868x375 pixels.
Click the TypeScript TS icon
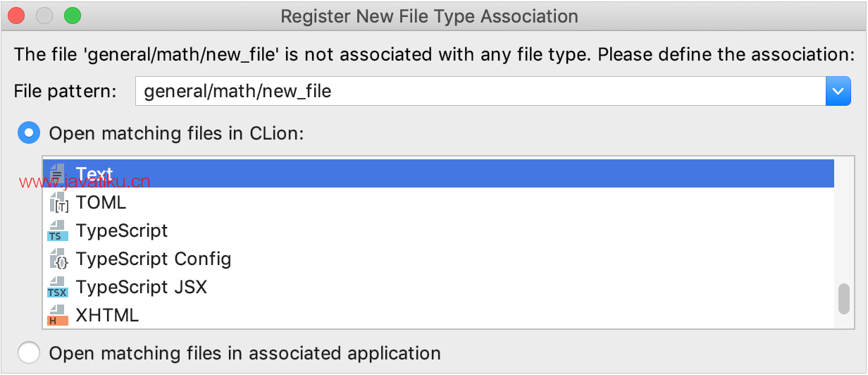(x=58, y=231)
